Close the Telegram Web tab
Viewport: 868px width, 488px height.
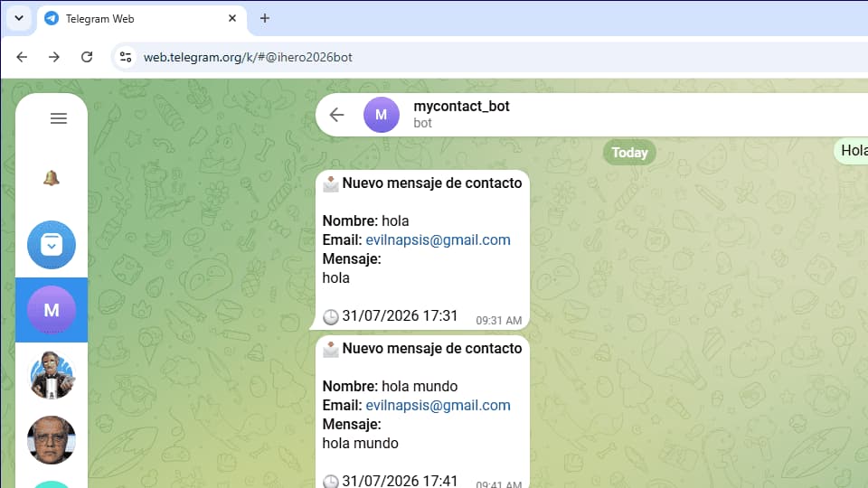point(232,18)
